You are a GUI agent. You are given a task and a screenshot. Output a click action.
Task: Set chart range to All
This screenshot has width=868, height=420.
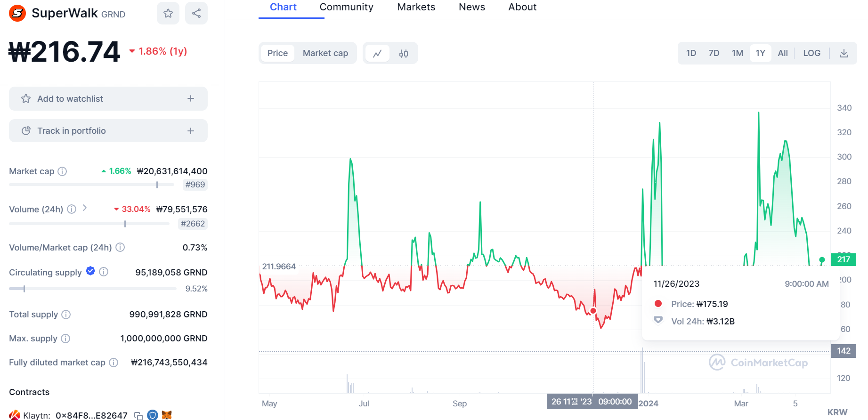click(x=783, y=53)
